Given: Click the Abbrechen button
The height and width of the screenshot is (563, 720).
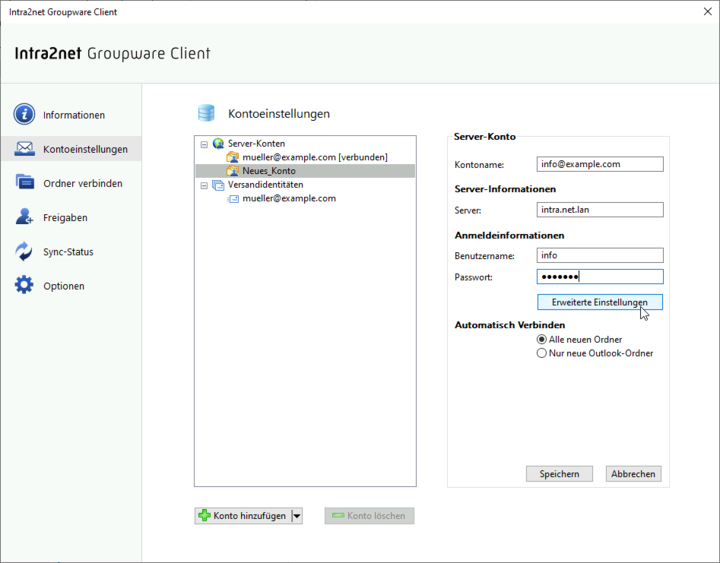Looking at the screenshot, I should (633, 474).
